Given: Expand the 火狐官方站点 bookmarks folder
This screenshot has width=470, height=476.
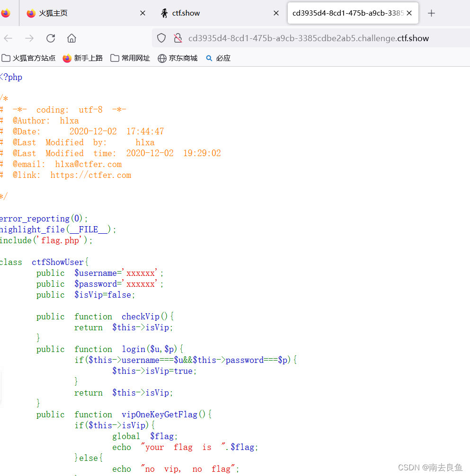Looking at the screenshot, I should 28,58.
